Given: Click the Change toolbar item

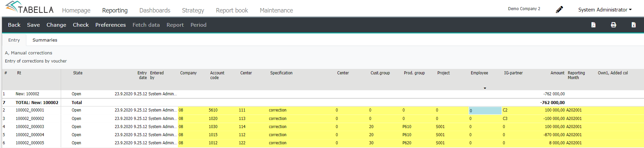Looking at the screenshot, I should click(x=56, y=25).
